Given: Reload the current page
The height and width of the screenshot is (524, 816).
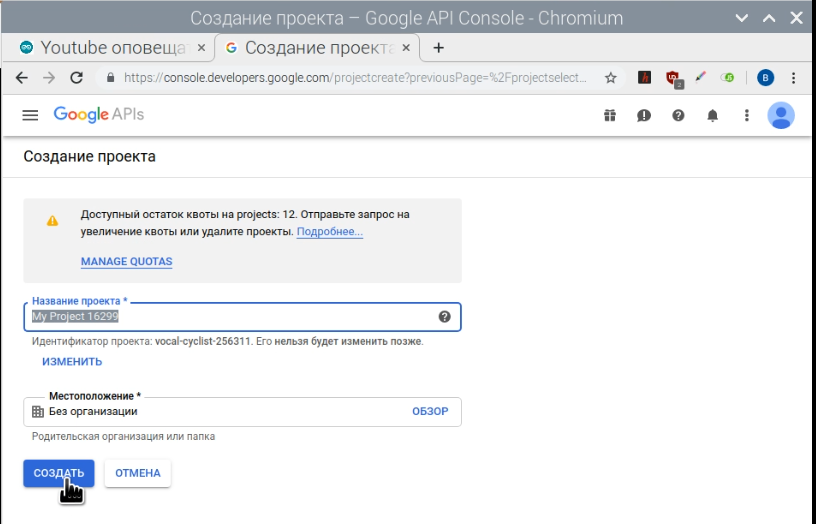Looking at the screenshot, I should [76, 78].
